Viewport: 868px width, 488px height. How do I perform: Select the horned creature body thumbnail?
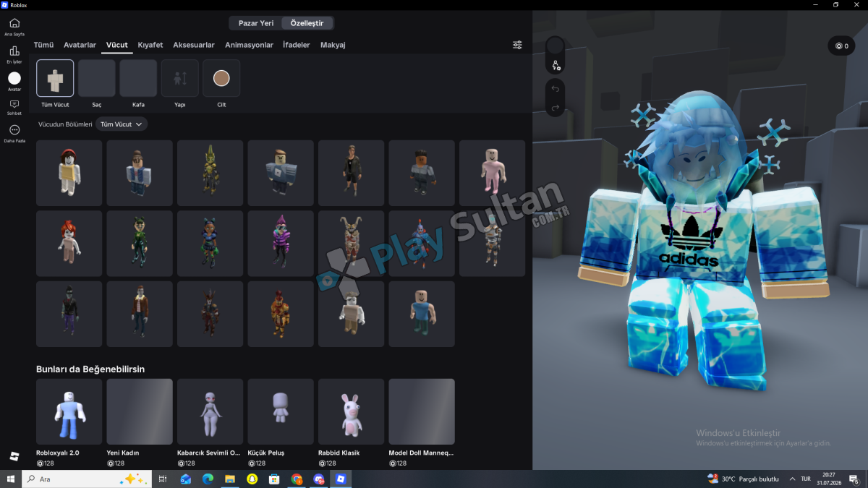click(x=351, y=244)
